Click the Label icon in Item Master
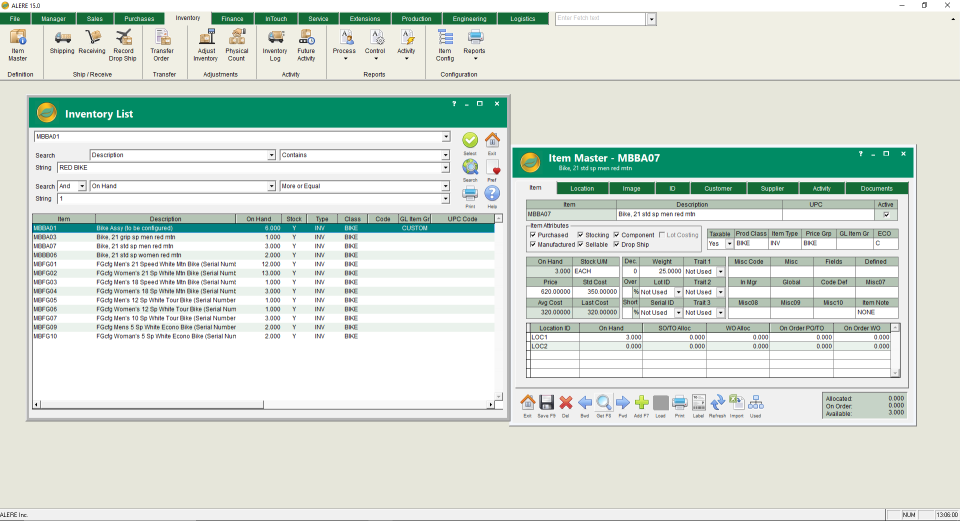 click(699, 404)
